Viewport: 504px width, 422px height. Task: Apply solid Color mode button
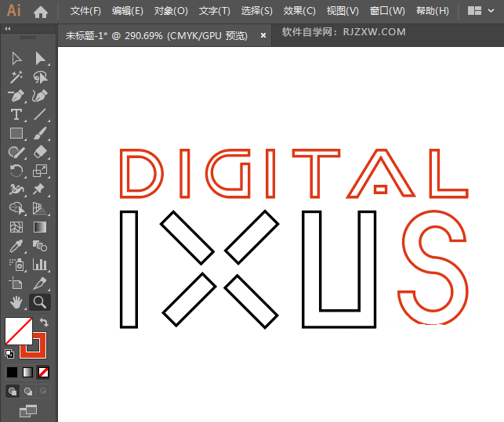coord(13,373)
